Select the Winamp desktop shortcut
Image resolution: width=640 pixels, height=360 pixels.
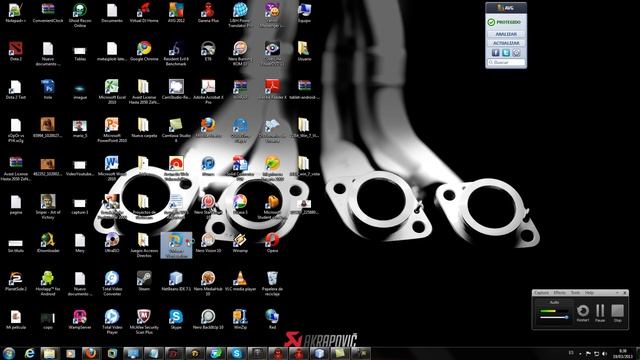pos(240,243)
